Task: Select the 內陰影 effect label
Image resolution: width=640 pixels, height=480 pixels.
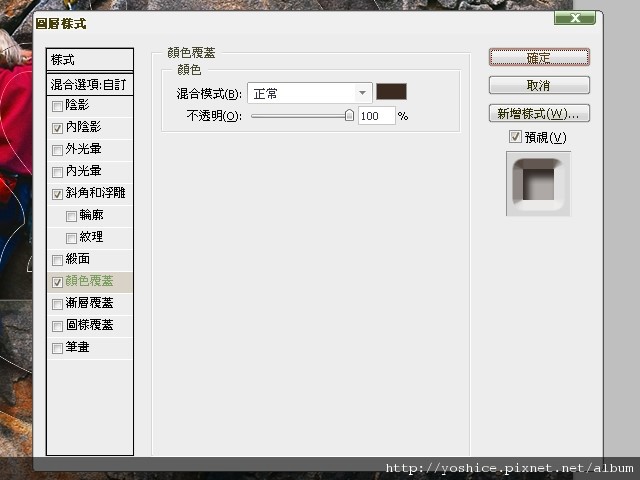Action: click(x=83, y=127)
